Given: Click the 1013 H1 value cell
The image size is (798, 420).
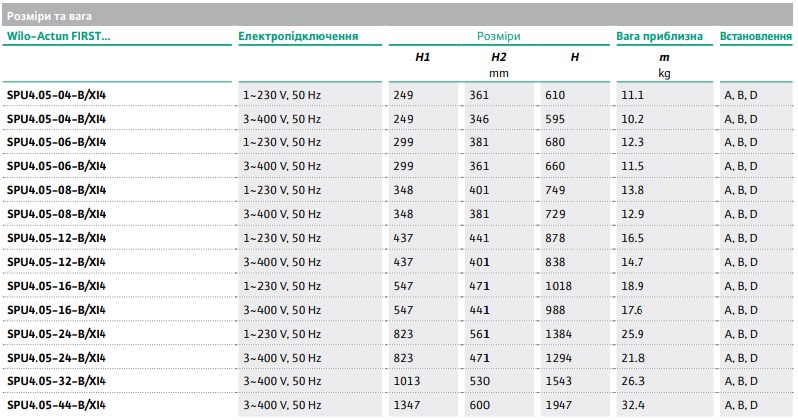Looking at the screenshot, I should [x=407, y=380].
